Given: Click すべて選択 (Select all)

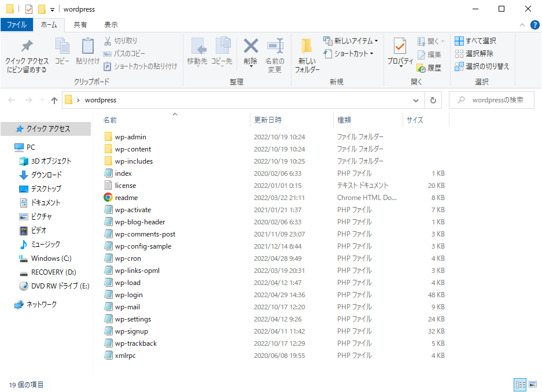Looking at the screenshot, I should coord(475,40).
